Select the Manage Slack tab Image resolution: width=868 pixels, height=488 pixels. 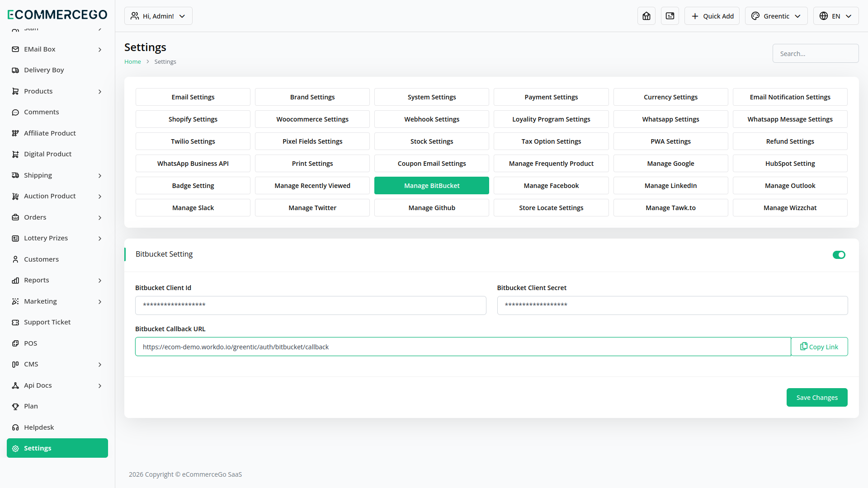193,208
